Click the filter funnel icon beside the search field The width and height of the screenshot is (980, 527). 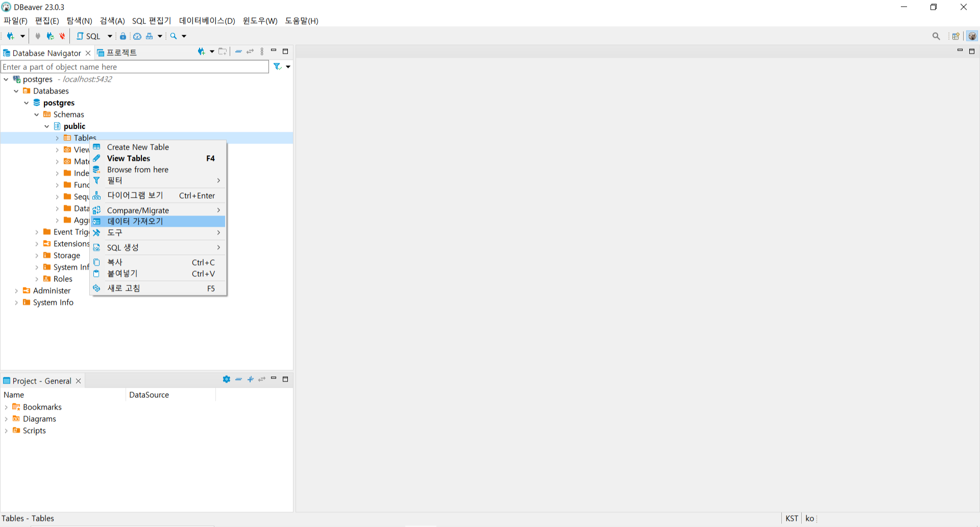pyautogui.click(x=278, y=66)
